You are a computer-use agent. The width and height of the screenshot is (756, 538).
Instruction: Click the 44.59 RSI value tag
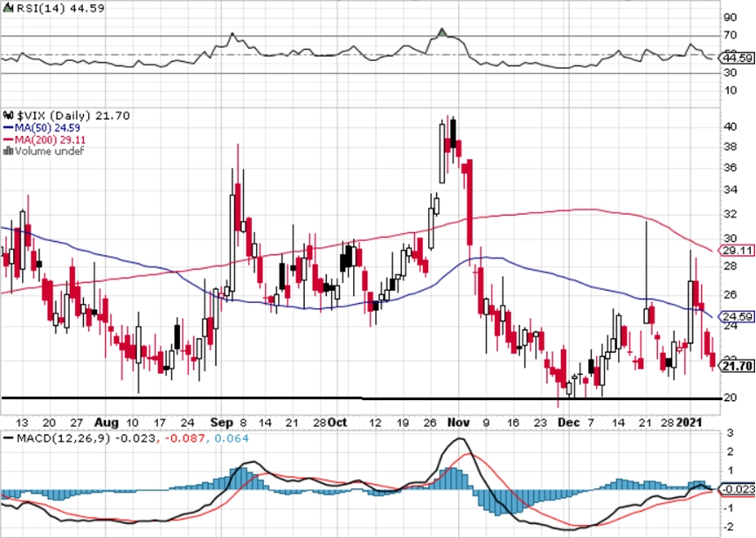coord(737,59)
